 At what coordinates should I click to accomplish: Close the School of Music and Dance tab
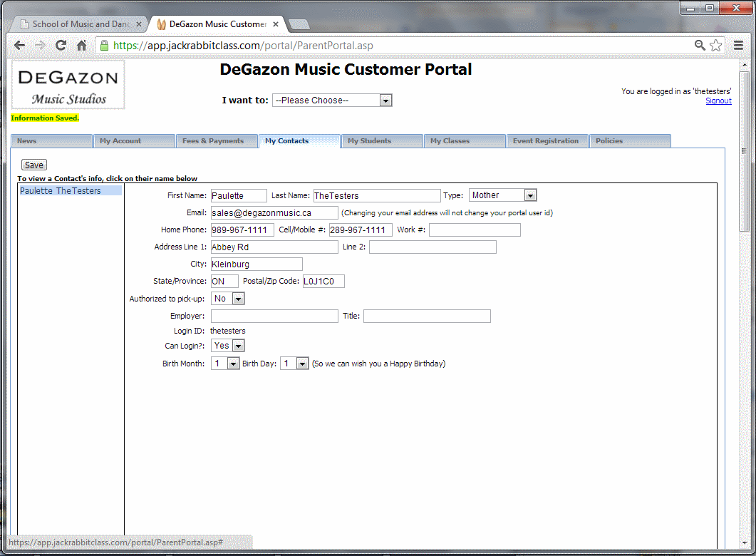(139, 24)
